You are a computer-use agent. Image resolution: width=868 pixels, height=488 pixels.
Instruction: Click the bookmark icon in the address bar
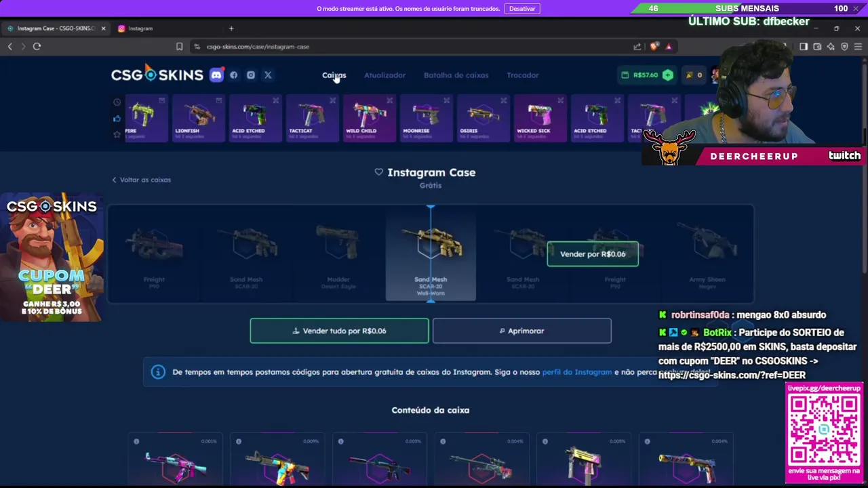179,47
